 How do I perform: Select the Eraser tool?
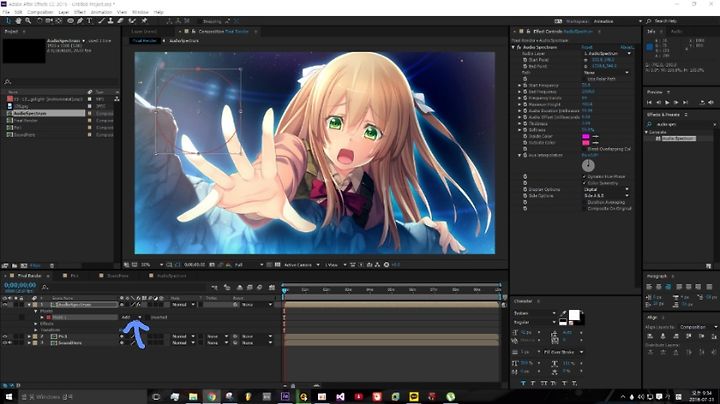120,21
